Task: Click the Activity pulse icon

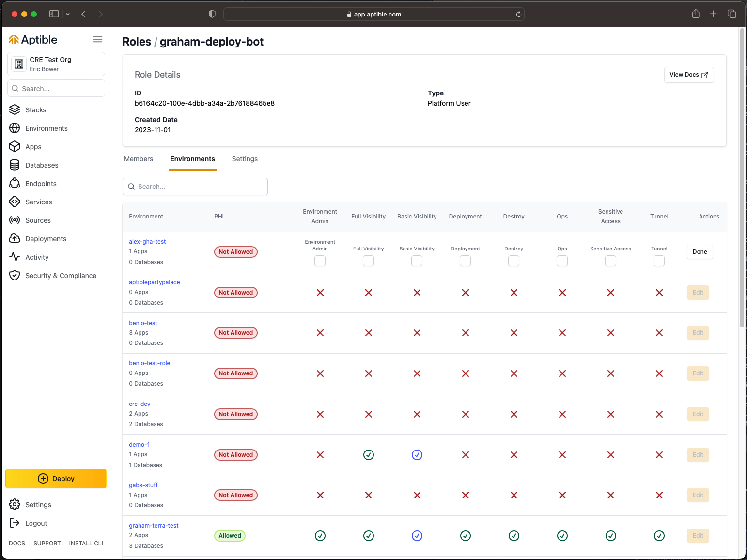Action: point(15,257)
